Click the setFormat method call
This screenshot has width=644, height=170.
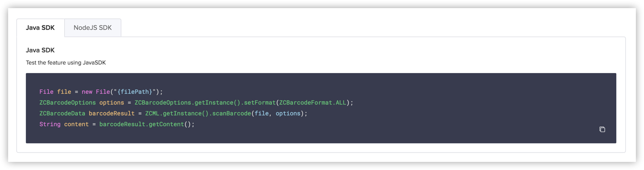[258, 102]
